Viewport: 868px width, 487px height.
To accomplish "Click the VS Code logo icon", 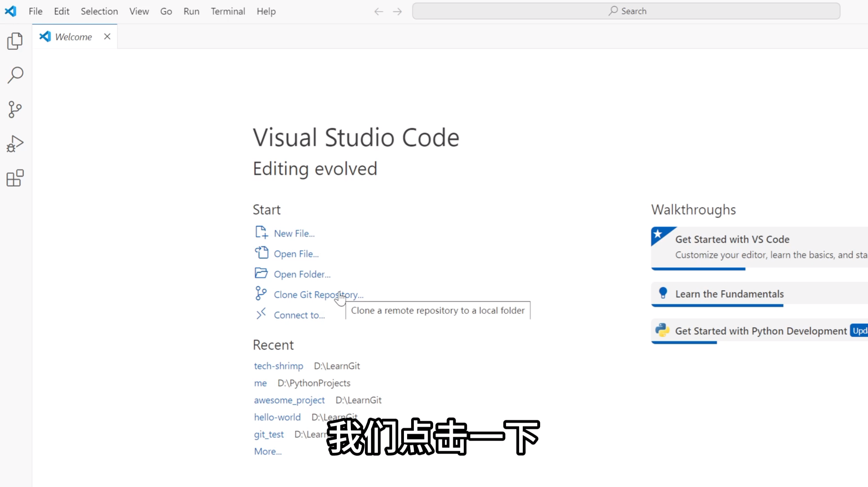I will pos(10,11).
